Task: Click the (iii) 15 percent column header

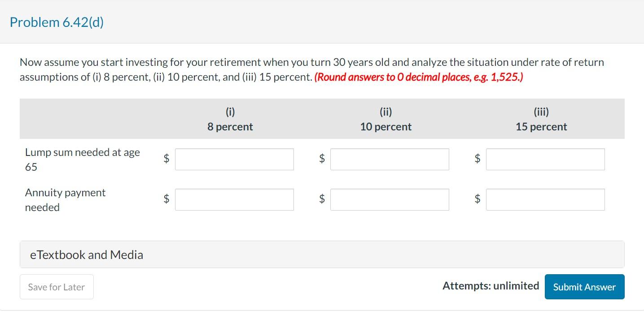Action: [x=541, y=119]
